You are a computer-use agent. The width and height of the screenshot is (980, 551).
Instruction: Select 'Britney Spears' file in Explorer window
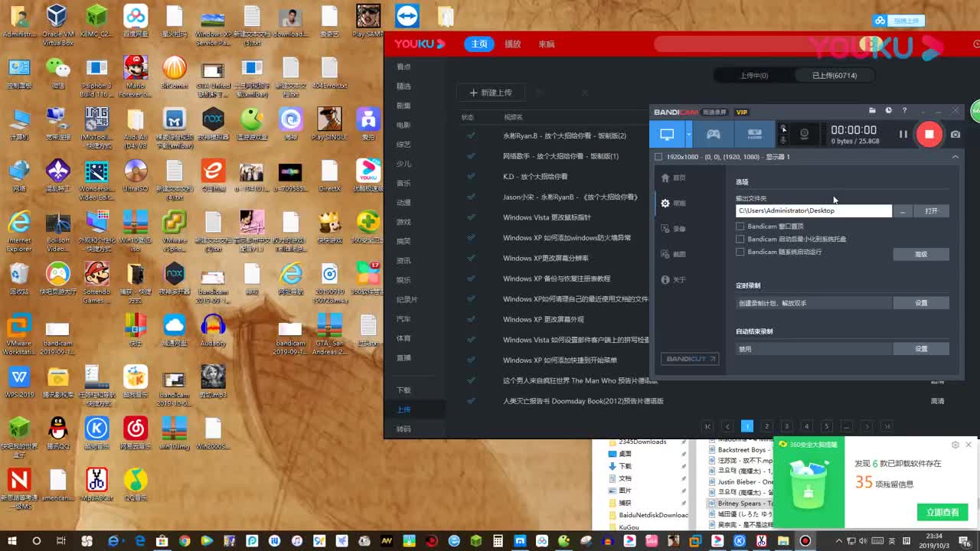[740, 504]
